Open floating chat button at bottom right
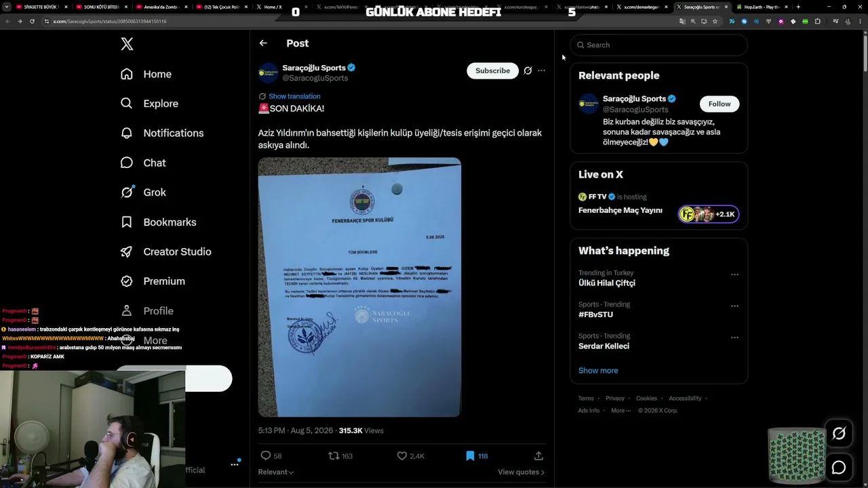Viewport: 868px width, 488px height. click(839, 468)
